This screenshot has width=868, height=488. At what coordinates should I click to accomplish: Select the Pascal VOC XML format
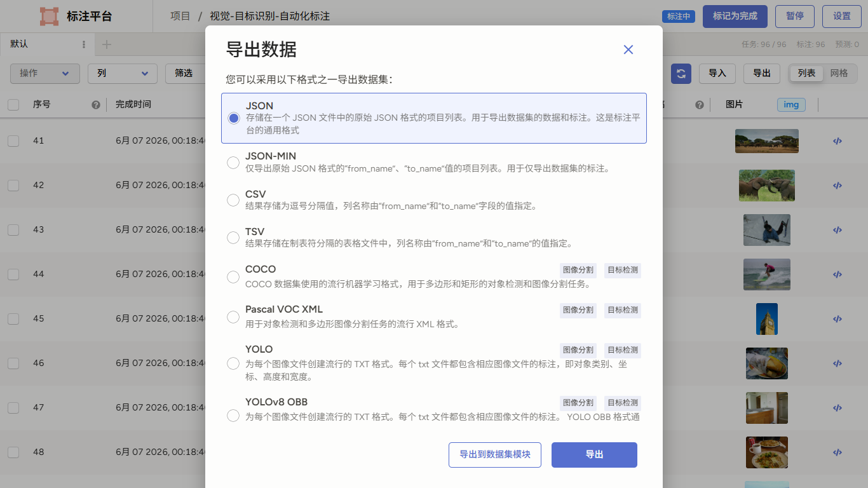233,317
